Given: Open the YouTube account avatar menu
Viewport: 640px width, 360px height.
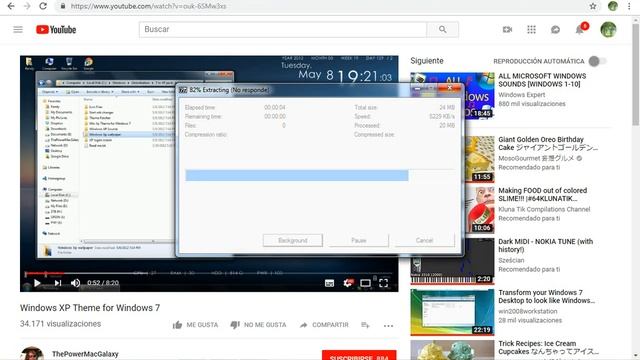Looking at the screenshot, I should 608,29.
